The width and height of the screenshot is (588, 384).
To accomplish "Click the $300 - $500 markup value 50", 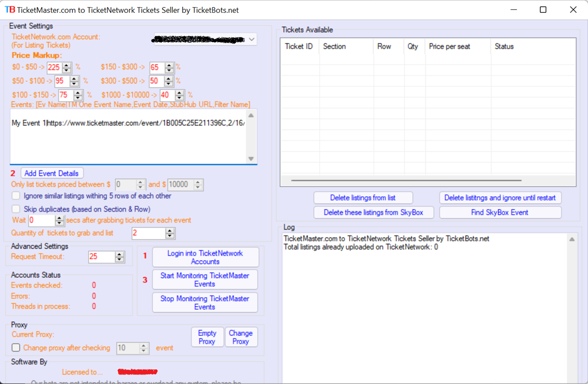I will [x=157, y=81].
